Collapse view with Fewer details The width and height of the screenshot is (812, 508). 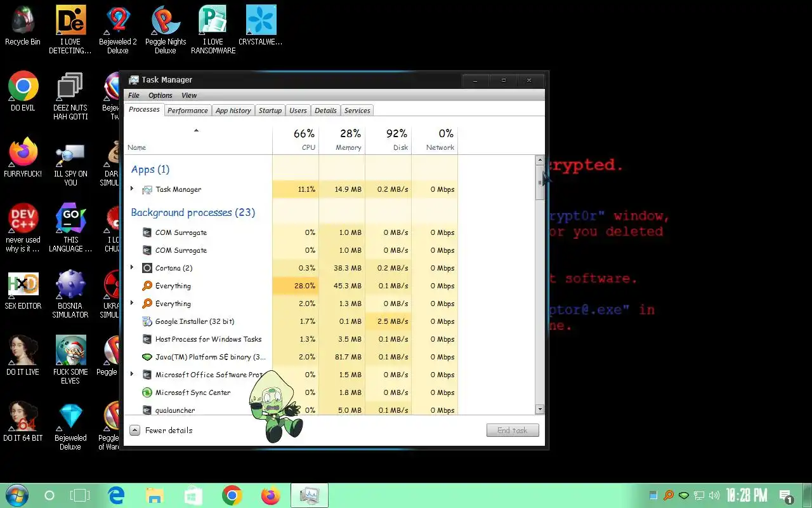point(161,430)
